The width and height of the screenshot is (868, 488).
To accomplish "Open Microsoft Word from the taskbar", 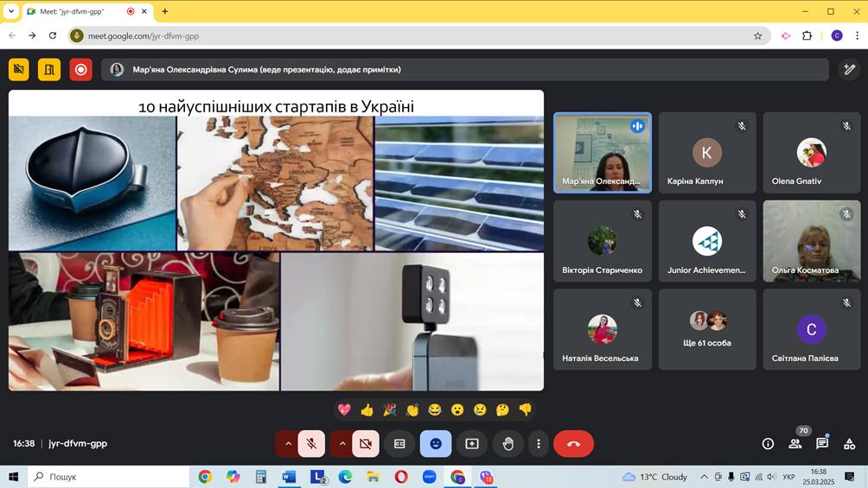I will pyautogui.click(x=289, y=477).
